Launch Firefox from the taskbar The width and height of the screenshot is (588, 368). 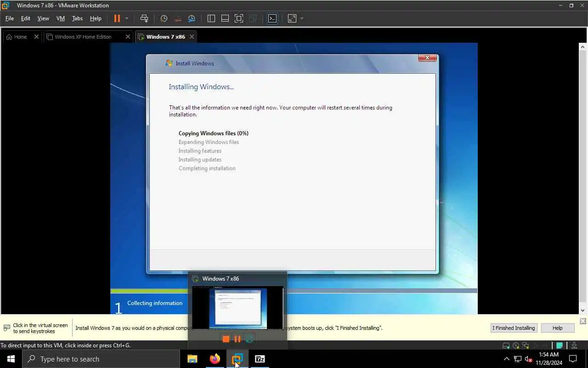tap(215, 359)
